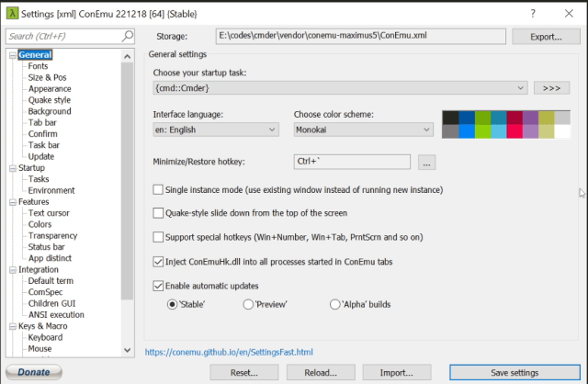The width and height of the screenshot is (588, 384).
Task: Open the Environment settings page
Action: click(51, 190)
